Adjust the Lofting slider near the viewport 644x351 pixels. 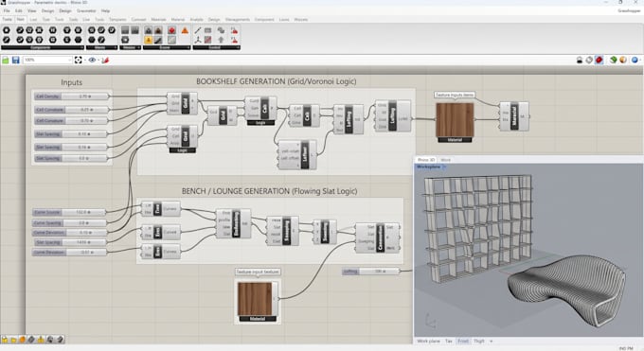(371, 272)
